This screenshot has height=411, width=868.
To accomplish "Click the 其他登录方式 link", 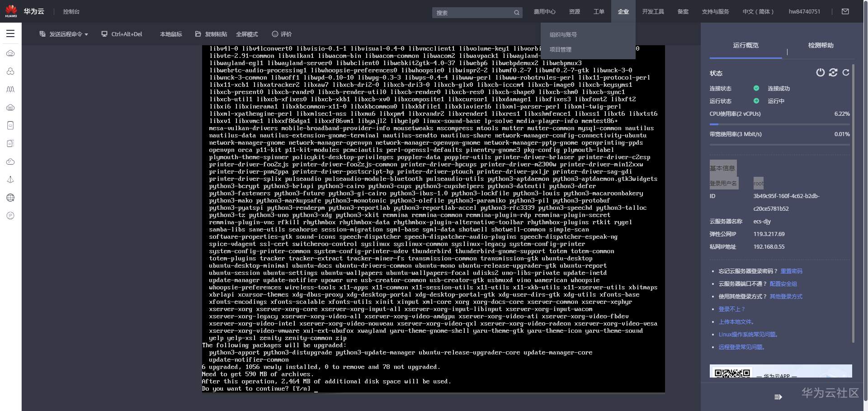I will [786, 297].
